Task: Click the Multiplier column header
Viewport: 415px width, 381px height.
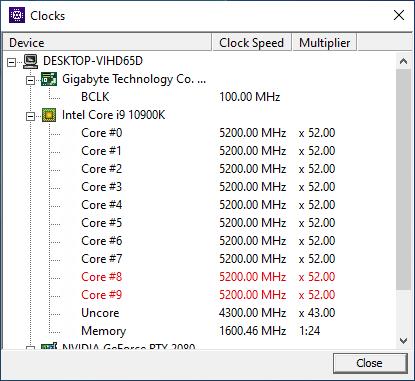Action: [325, 42]
